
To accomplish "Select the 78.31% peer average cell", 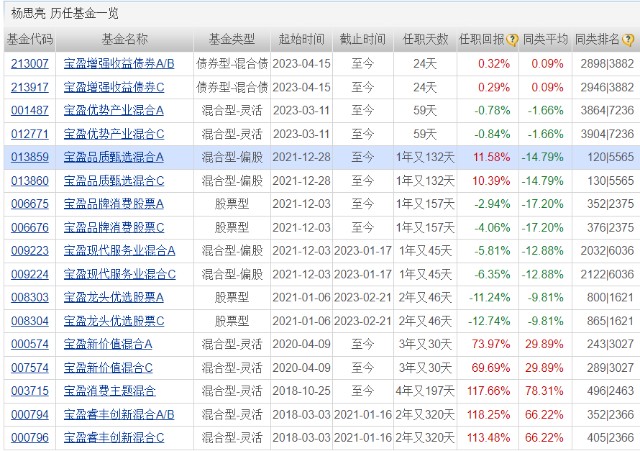I will pyautogui.click(x=544, y=391).
